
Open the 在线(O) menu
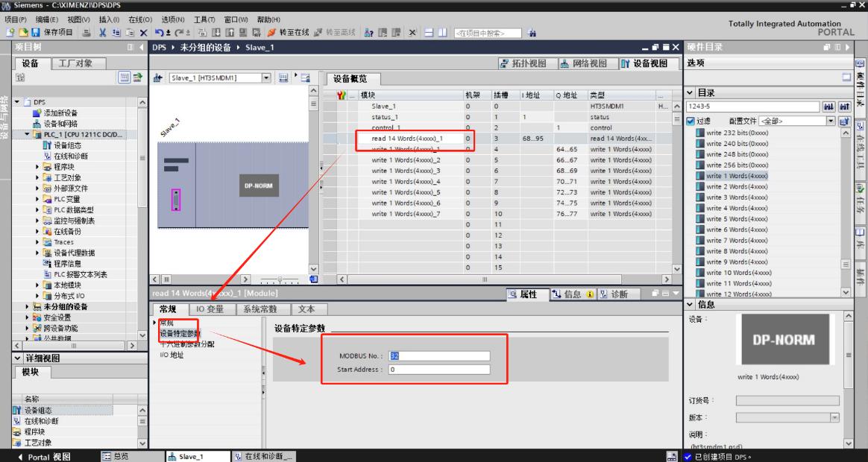[140, 19]
